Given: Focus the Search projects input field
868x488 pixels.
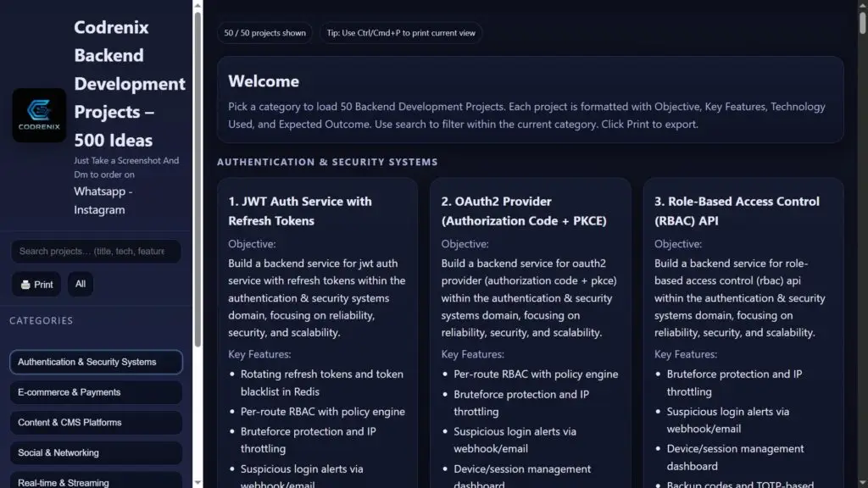Looking at the screenshot, I should (95, 252).
